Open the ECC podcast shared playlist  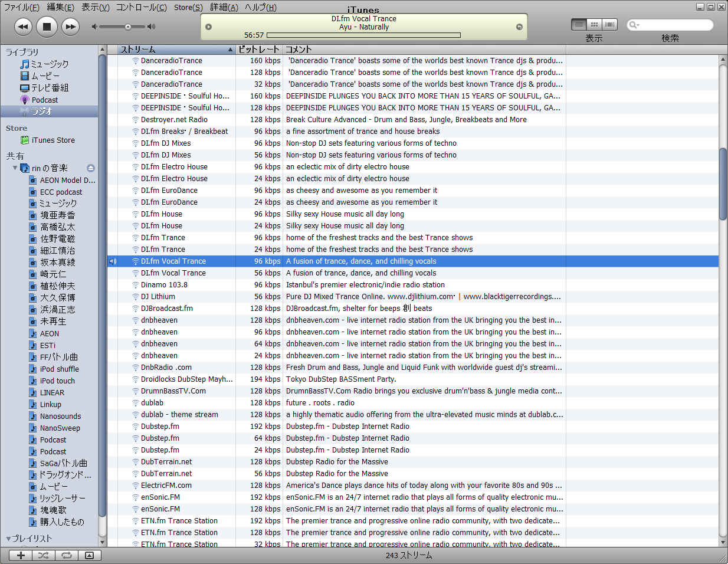(x=56, y=192)
